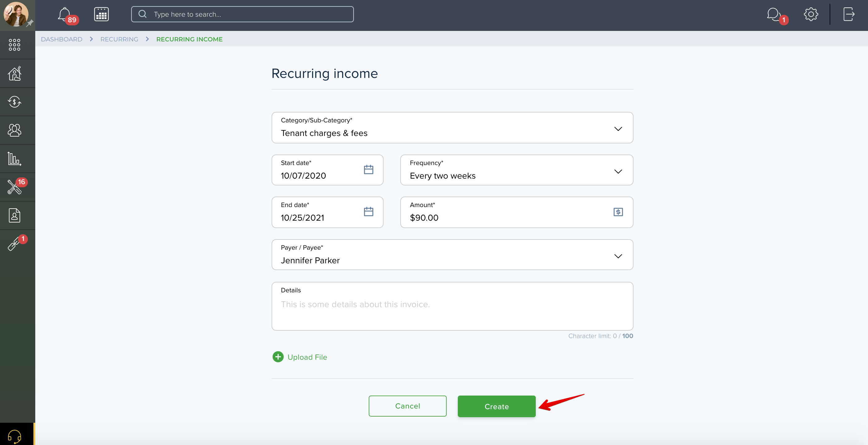Open the maintenance tools sidebar icon
This screenshot has width=868, height=445.
pos(15,187)
